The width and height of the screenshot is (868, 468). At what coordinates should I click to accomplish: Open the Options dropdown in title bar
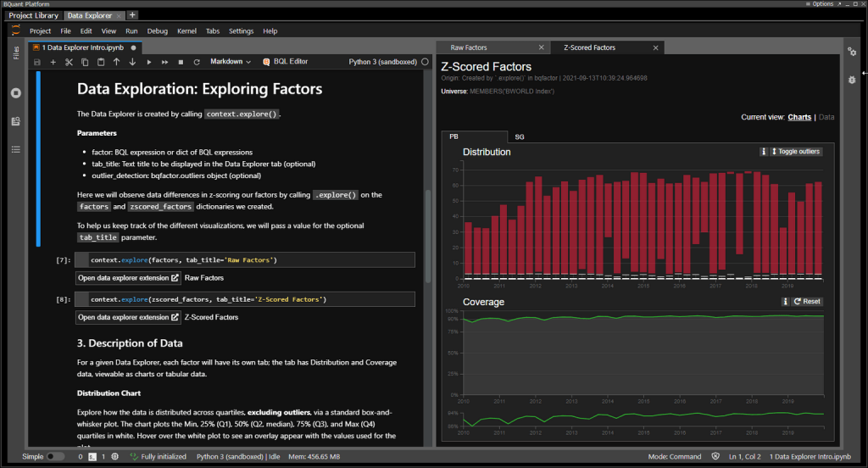(824, 4)
